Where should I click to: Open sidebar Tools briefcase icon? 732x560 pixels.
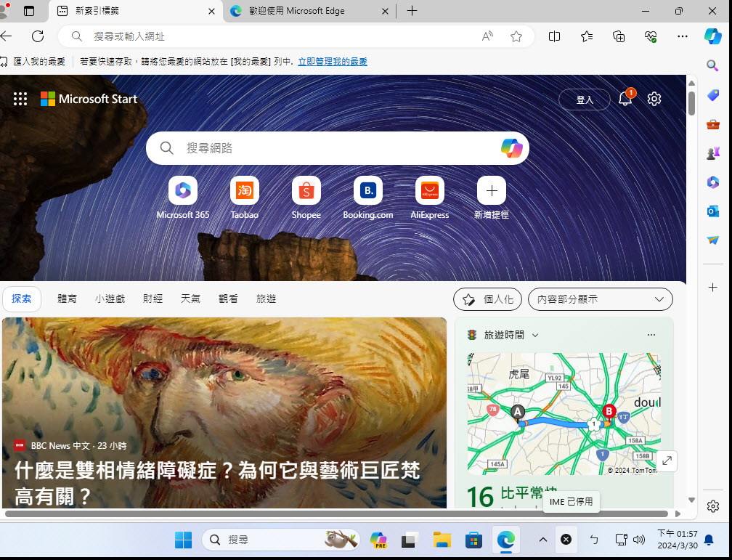tap(712, 124)
